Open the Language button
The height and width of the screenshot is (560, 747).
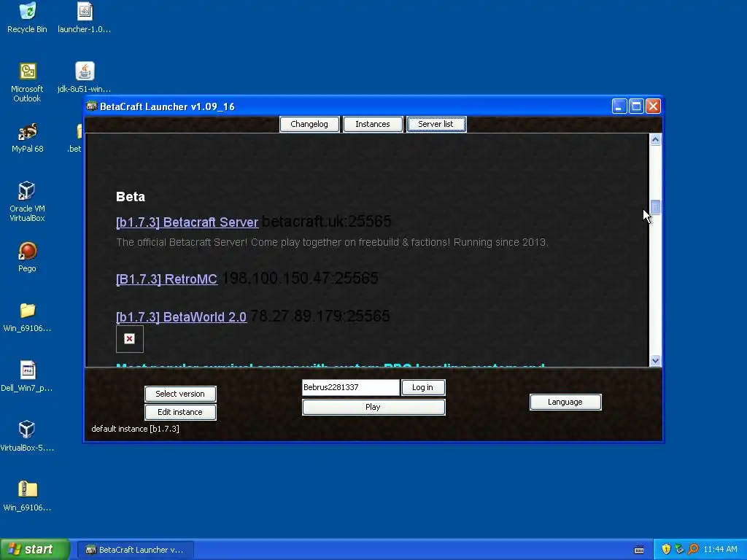(x=565, y=402)
